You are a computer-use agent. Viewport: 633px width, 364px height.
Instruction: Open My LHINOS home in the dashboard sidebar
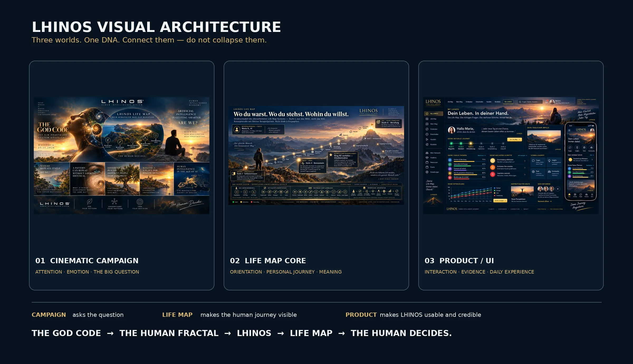[x=433, y=114]
